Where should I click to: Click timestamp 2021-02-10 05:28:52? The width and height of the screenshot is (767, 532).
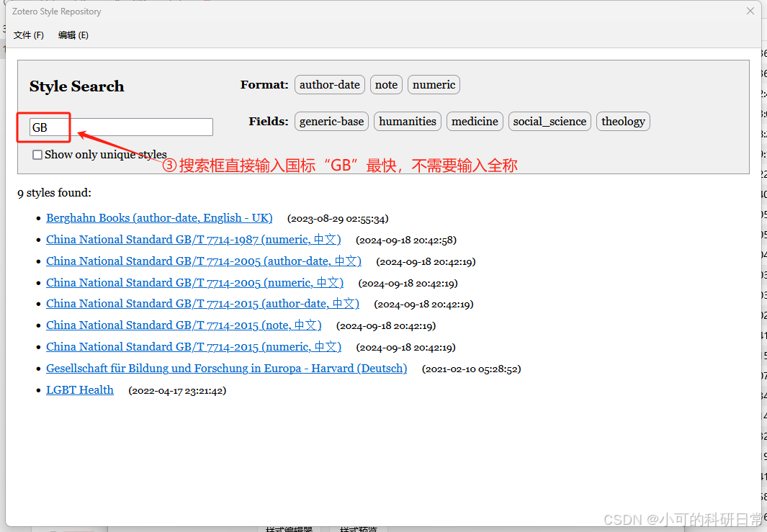(x=472, y=369)
